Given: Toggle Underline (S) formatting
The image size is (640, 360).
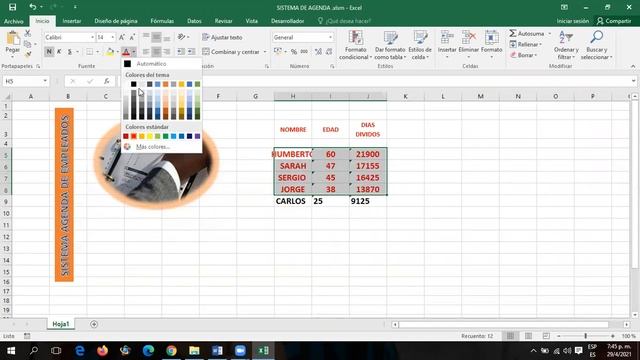Looking at the screenshot, I should coord(70,52).
